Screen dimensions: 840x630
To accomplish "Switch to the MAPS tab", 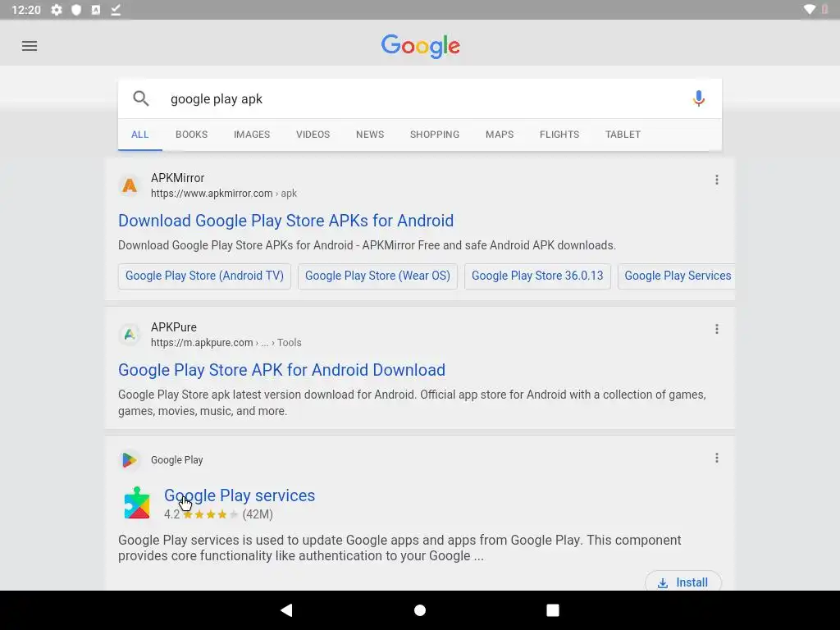I will pyautogui.click(x=500, y=135).
